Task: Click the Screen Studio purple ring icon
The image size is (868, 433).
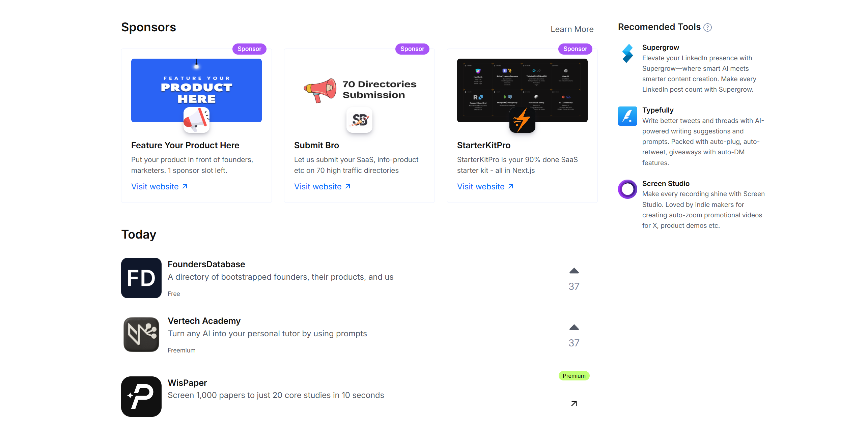Action: pyautogui.click(x=627, y=189)
